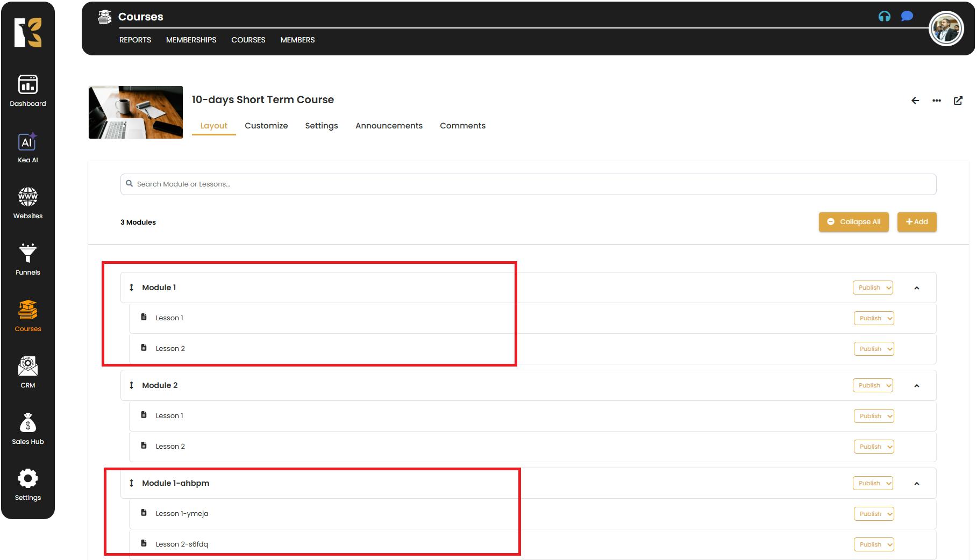Open the Announcements tab

pyautogui.click(x=389, y=126)
